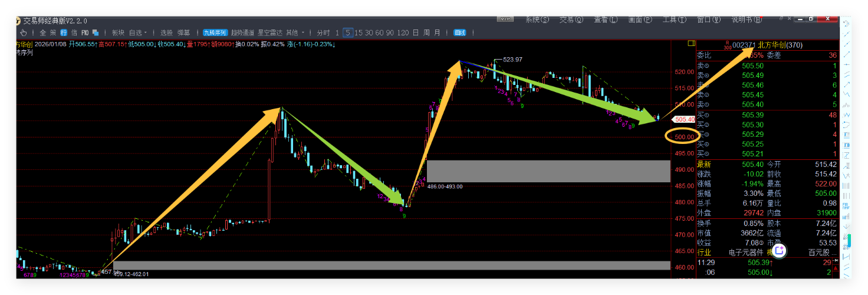868x295 pixels.
Task: Toggle the 画线 drawing toolbar button
Action: coord(459,32)
